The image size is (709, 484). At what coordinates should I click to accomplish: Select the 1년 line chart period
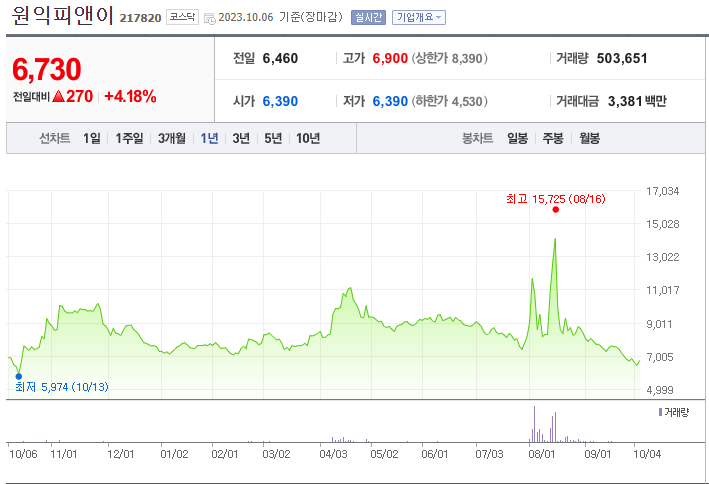[x=209, y=138]
